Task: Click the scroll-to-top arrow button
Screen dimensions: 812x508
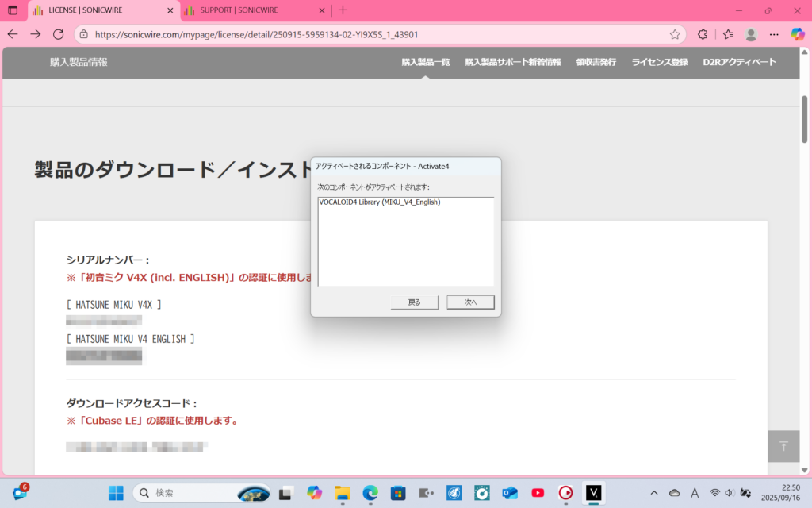Action: tap(783, 446)
